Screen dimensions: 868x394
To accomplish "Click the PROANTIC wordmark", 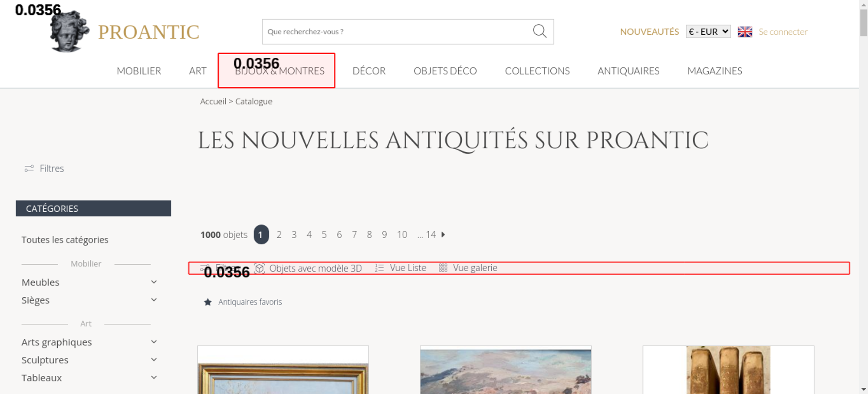I will (x=148, y=32).
